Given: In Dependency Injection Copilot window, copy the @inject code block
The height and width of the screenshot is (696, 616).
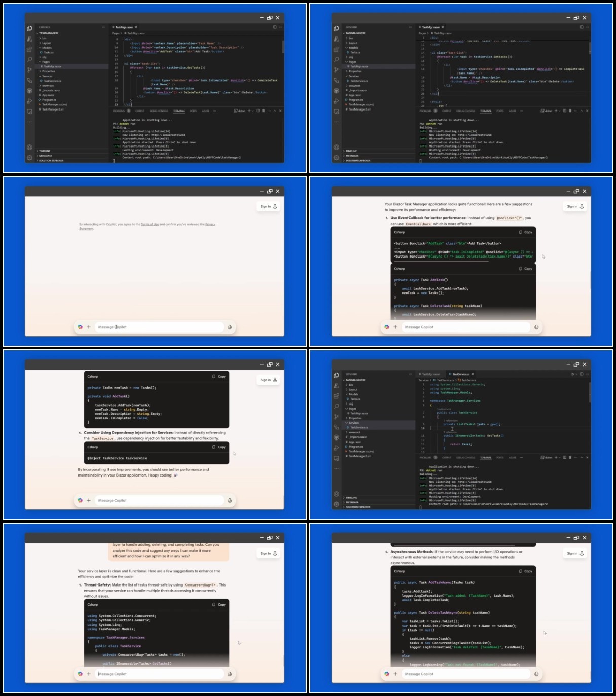Looking at the screenshot, I should coord(219,447).
